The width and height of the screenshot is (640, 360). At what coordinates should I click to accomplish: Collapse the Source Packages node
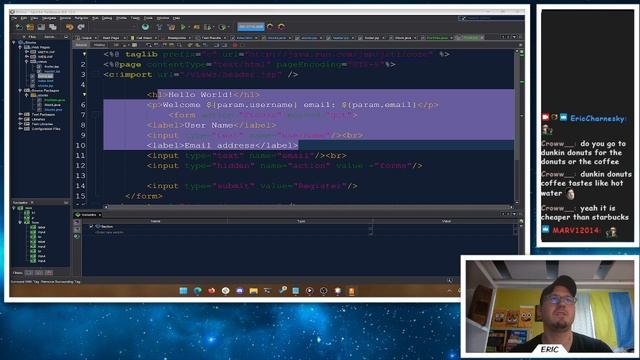coord(20,91)
